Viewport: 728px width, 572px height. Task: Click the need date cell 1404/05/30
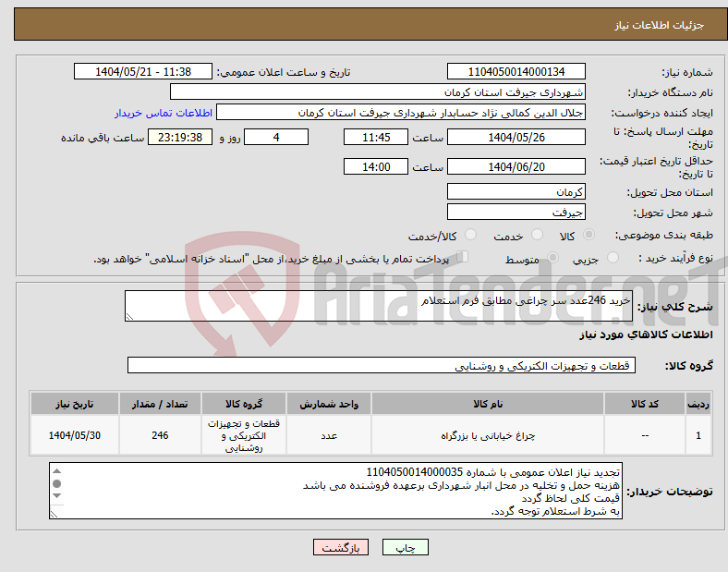[74, 435]
